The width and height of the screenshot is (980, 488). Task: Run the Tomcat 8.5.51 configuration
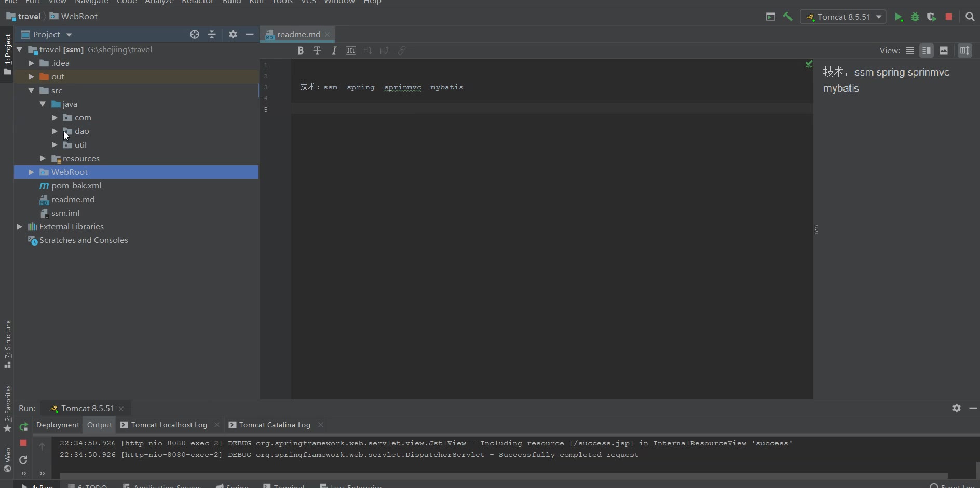coord(899,17)
